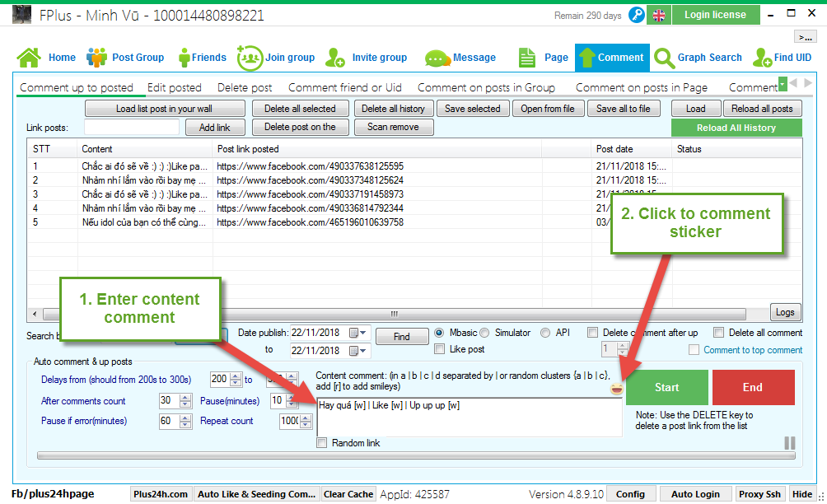Click the pause bars icon near progress bar
The image size is (827, 504).
pos(790,443)
